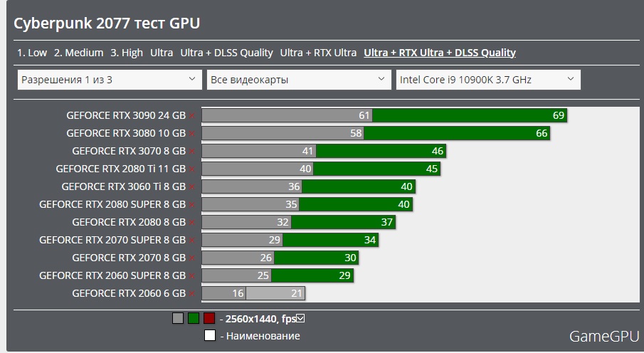Click the red X beside RTX 3070 8 GB
The height and width of the screenshot is (353, 644).
191,151
